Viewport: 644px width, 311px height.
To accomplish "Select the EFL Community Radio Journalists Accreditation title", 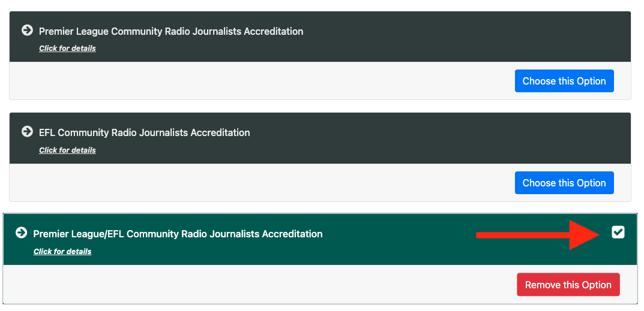I will click(x=145, y=133).
